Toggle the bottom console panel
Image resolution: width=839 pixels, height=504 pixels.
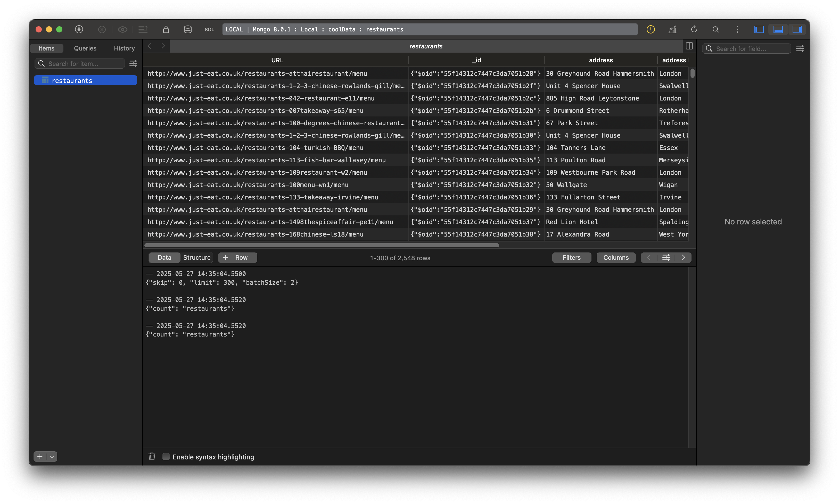pyautogui.click(x=778, y=30)
